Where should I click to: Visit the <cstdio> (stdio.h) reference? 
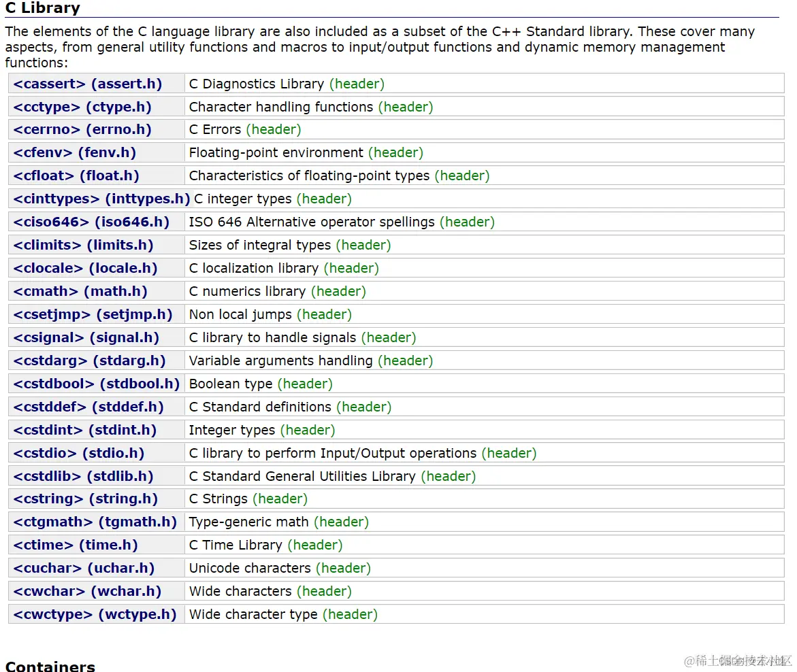pyautogui.click(x=79, y=453)
